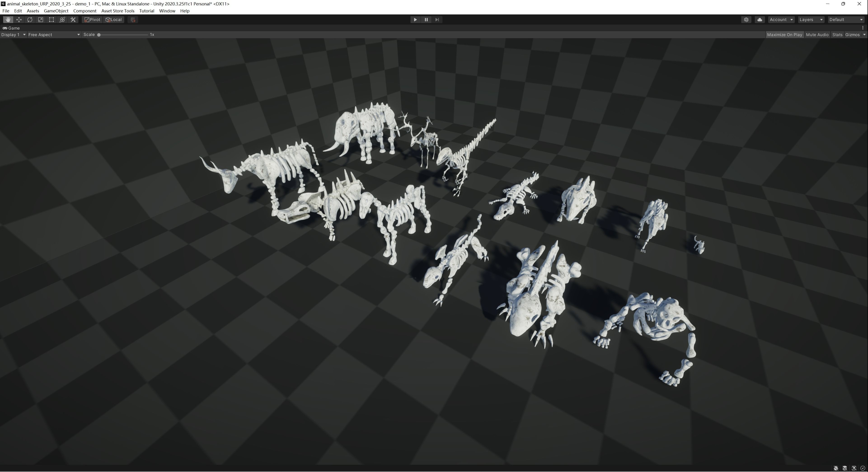Toggle Maximize On Play
This screenshot has height=472, width=868.
[784, 35]
